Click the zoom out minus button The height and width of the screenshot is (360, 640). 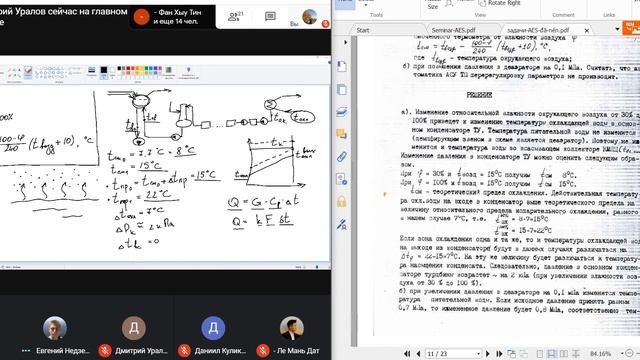629,353
